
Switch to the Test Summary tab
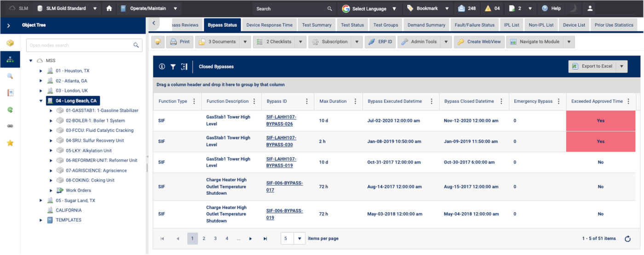[316, 25]
